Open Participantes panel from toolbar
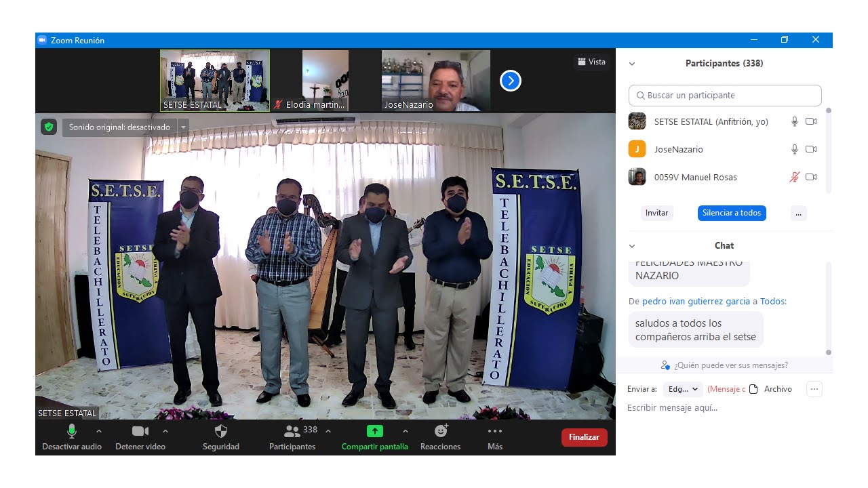 tap(292, 437)
